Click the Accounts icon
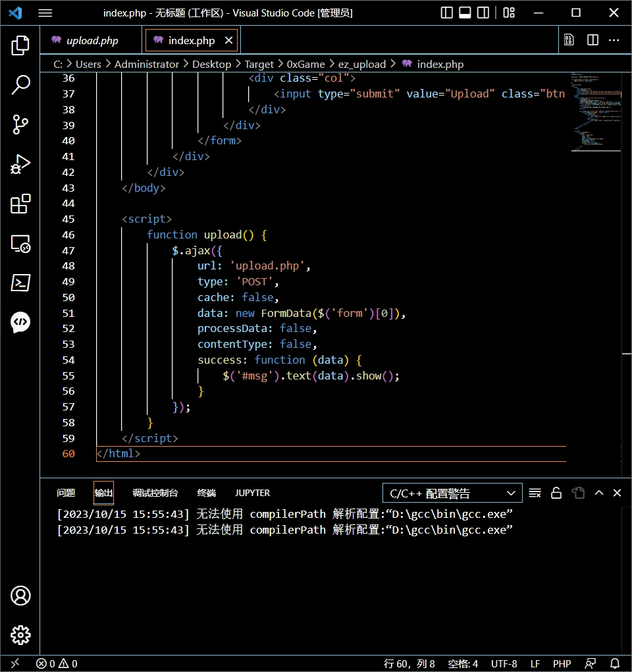Screen dimensions: 632x672 pyautogui.click(x=20, y=596)
